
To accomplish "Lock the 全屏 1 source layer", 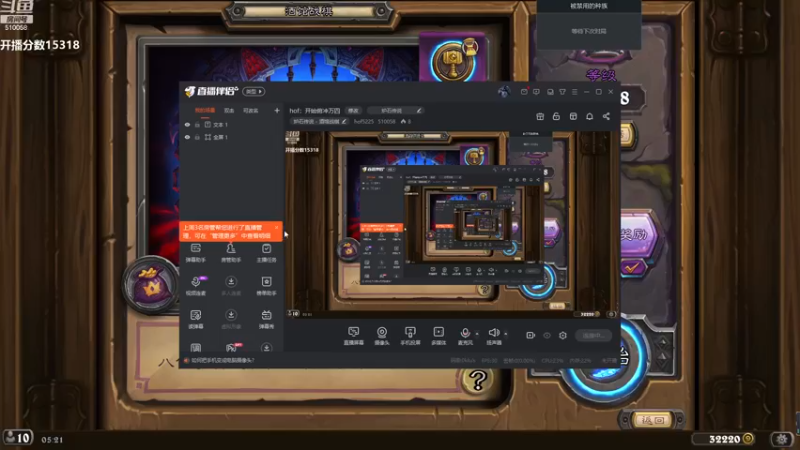I will [197, 137].
